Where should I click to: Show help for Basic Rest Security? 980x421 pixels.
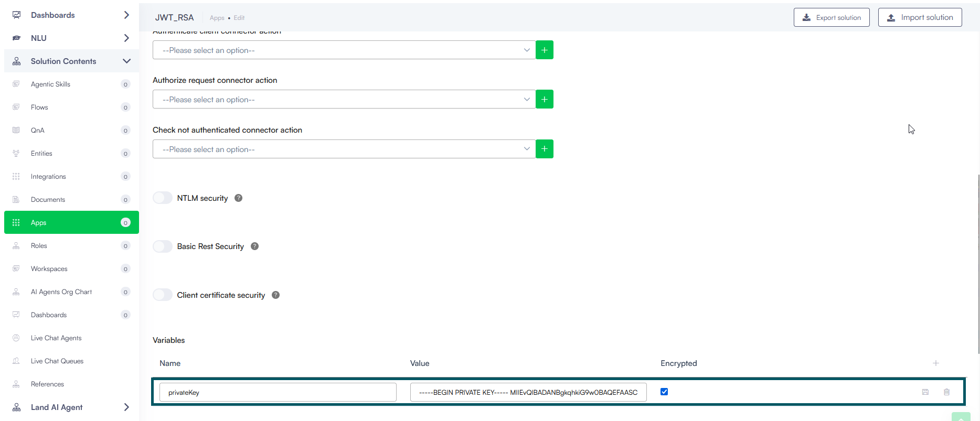(254, 246)
